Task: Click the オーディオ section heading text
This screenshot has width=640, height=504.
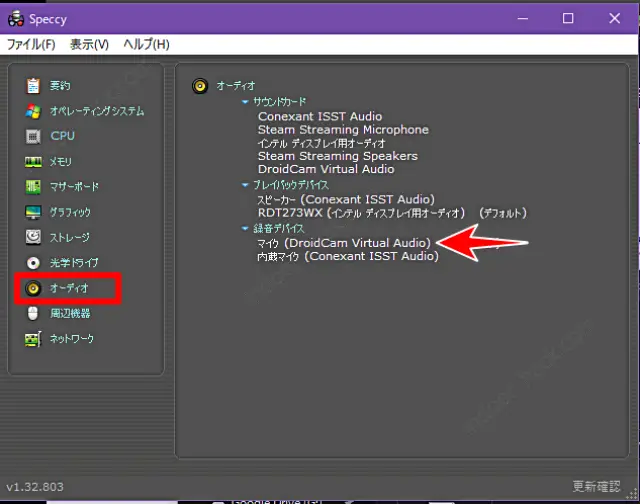Action: (236, 86)
